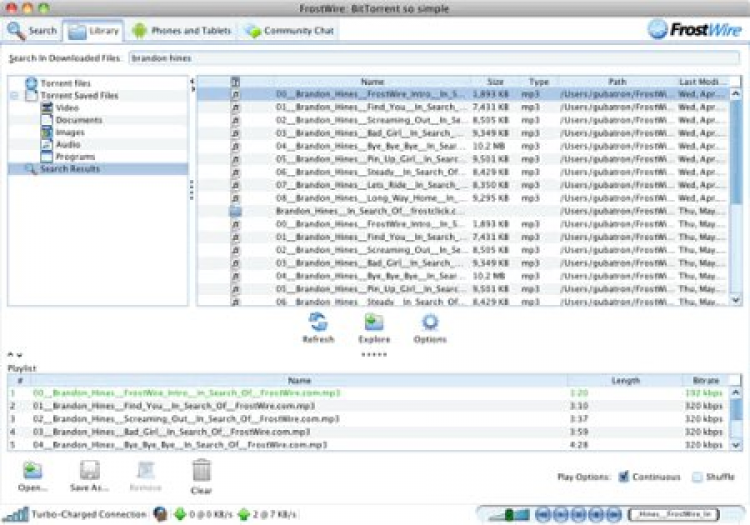Click the collapse-up arrow above Playlist
Image resolution: width=750 pixels, height=525 pixels.
tap(11, 355)
